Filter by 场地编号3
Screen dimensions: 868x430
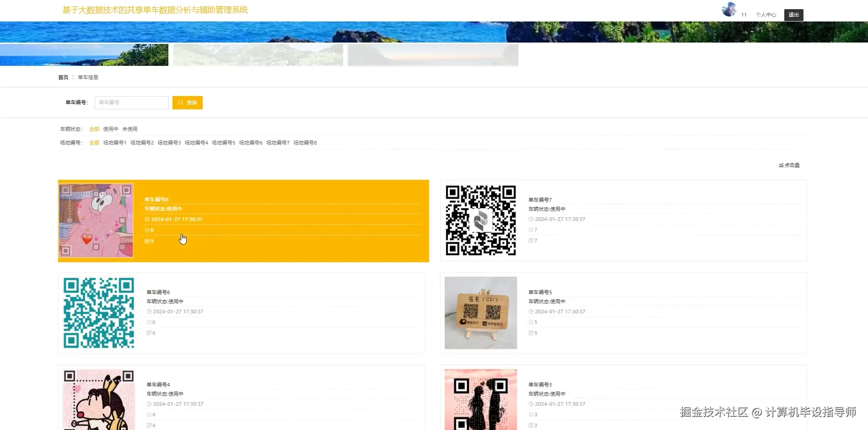click(169, 143)
